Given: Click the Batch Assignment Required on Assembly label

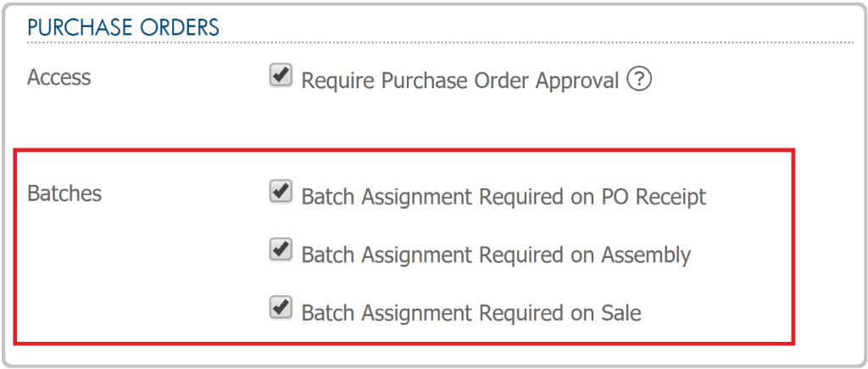Looking at the screenshot, I should (496, 255).
